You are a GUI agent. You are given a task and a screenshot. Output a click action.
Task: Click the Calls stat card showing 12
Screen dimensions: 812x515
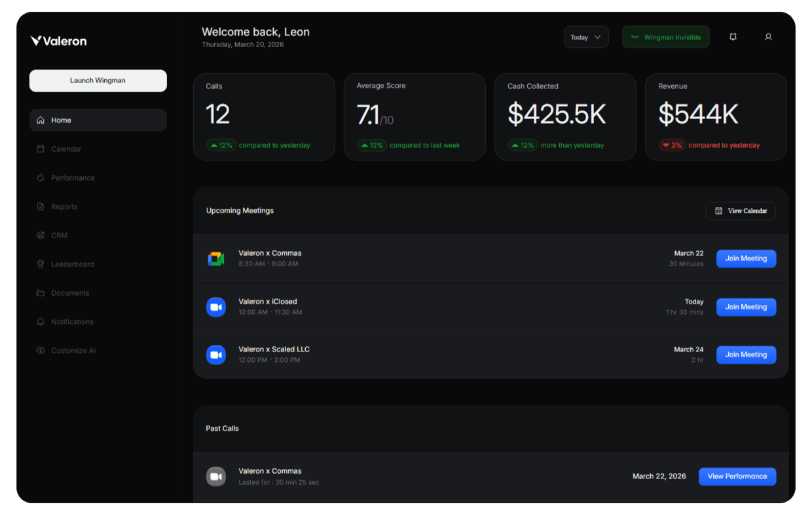click(264, 116)
